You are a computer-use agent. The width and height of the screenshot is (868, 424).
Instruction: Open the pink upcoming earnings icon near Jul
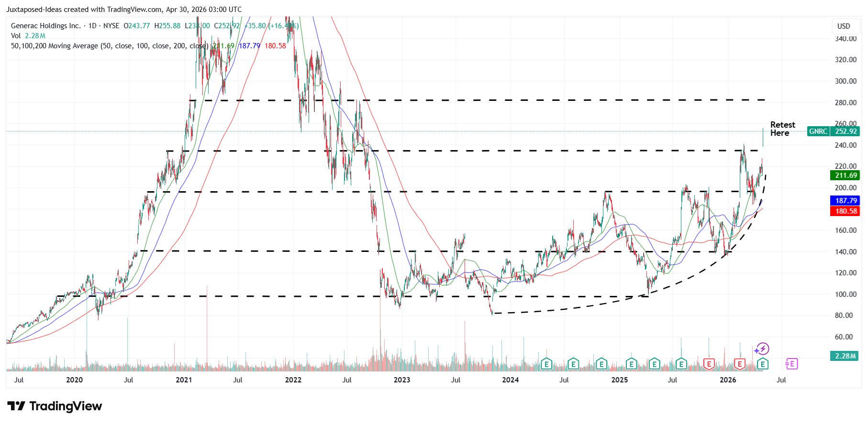(791, 364)
